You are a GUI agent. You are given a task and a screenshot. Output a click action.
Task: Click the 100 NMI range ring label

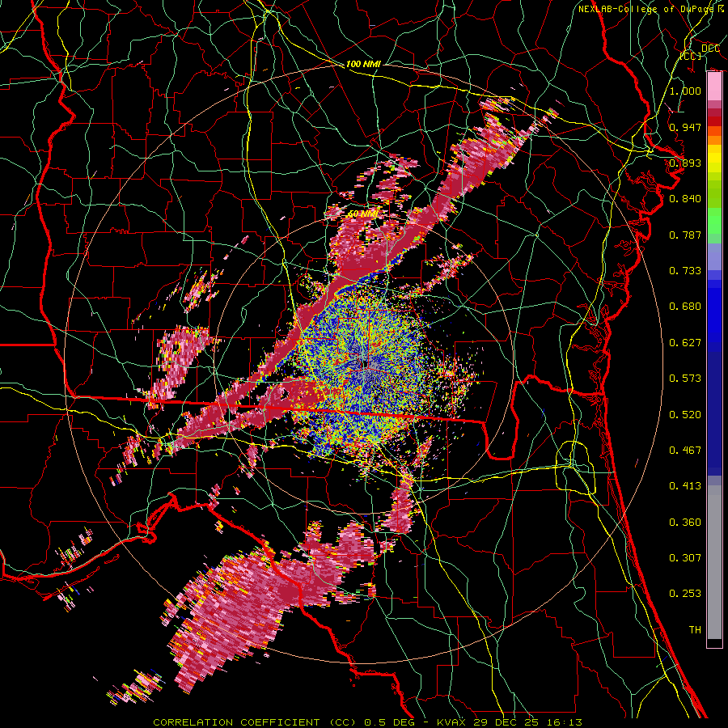(363, 64)
